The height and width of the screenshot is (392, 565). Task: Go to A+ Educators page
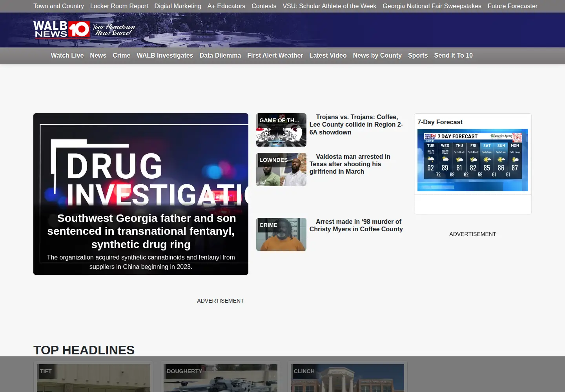[226, 6]
